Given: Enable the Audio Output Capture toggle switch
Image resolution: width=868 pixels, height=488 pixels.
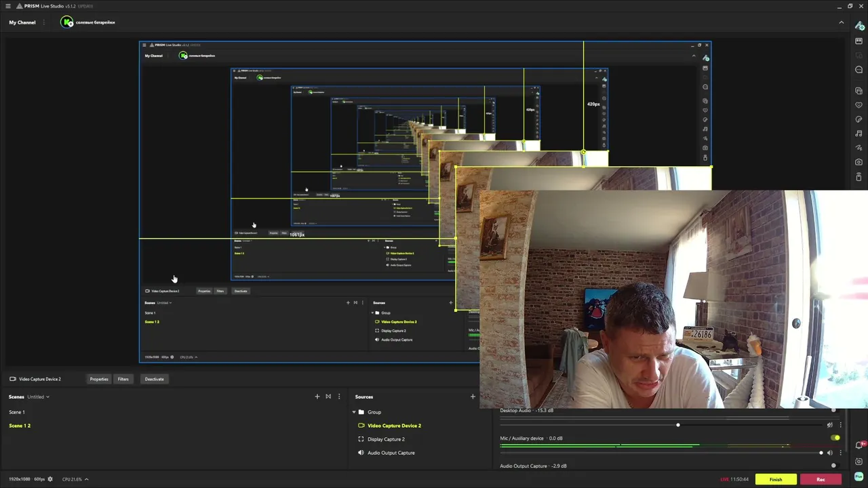Looking at the screenshot, I should point(834,466).
